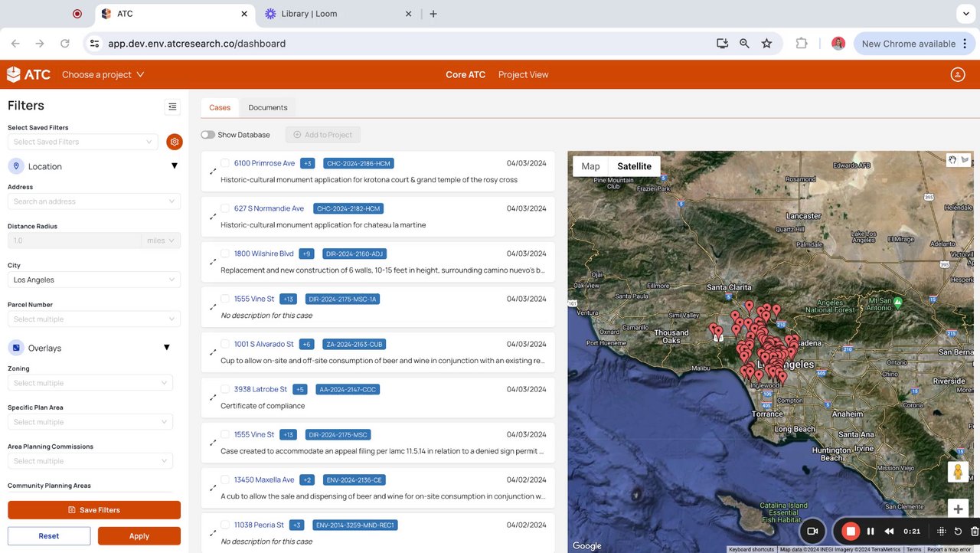Open the distance miles unit dropdown
Image resolution: width=980 pixels, height=553 pixels.
tap(161, 241)
